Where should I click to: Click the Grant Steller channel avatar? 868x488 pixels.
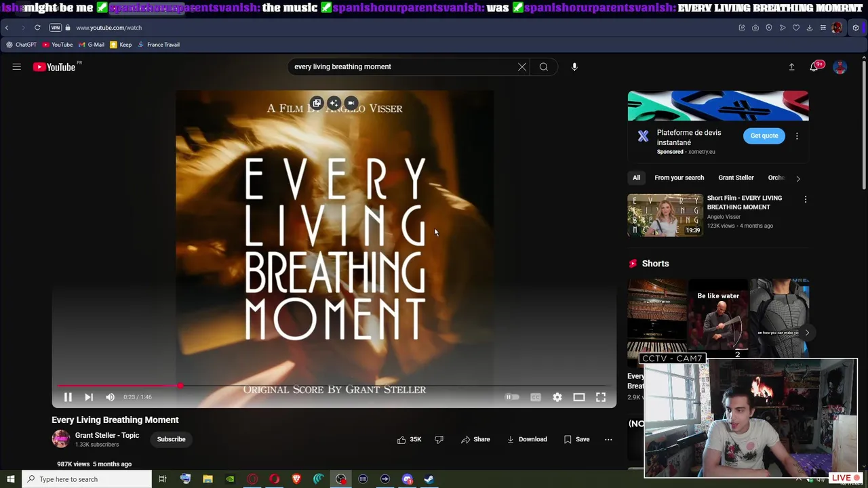coord(61,439)
